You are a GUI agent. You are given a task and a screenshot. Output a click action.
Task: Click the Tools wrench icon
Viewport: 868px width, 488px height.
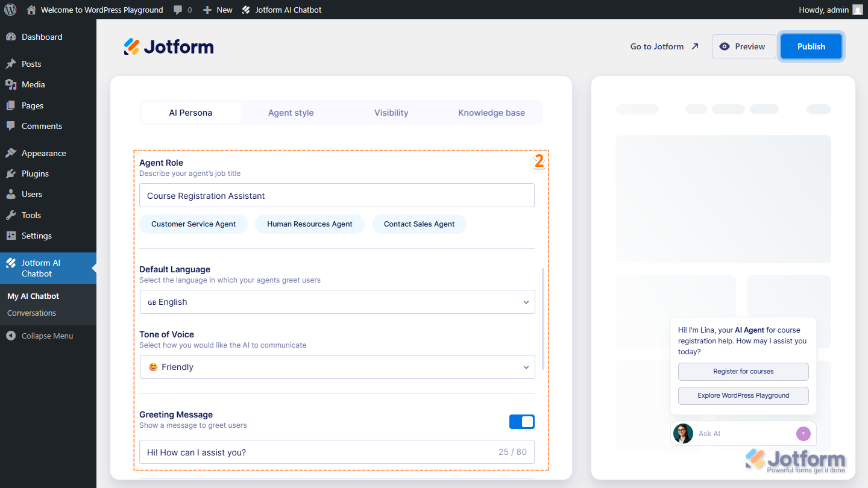pyautogui.click(x=11, y=215)
